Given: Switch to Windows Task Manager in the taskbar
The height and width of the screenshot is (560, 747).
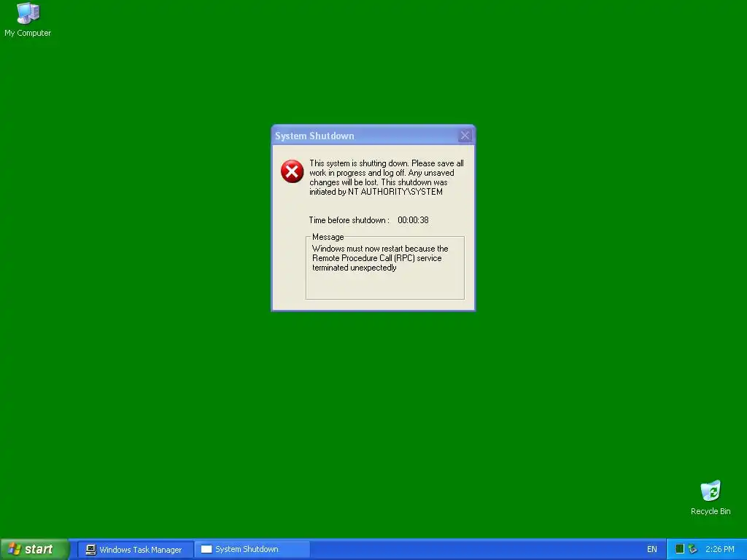Looking at the screenshot, I should 135,550.
